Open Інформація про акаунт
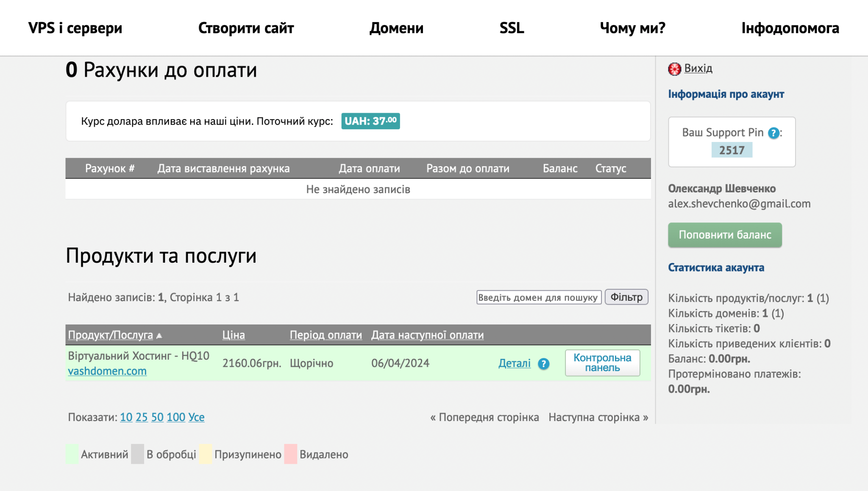The height and width of the screenshot is (491, 868). click(726, 94)
